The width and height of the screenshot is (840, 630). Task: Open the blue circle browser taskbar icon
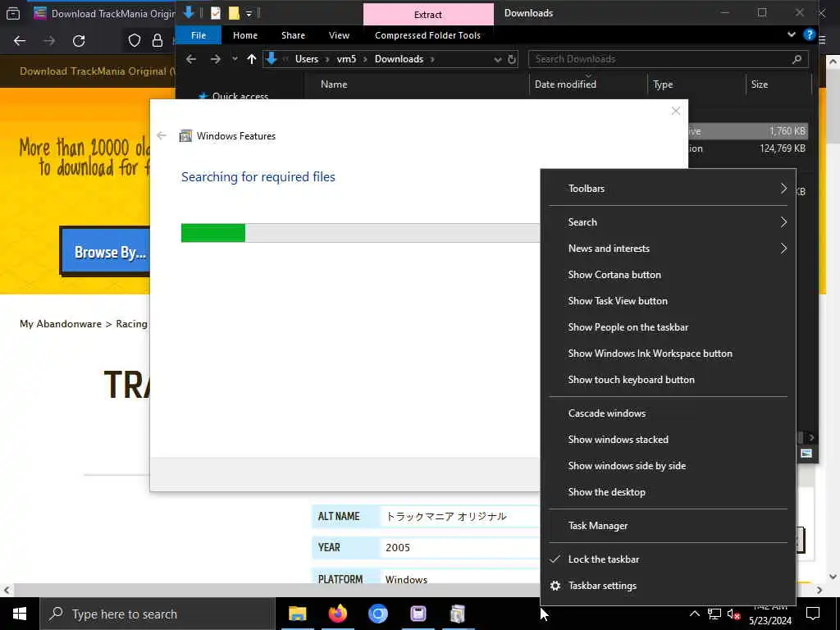click(x=377, y=614)
